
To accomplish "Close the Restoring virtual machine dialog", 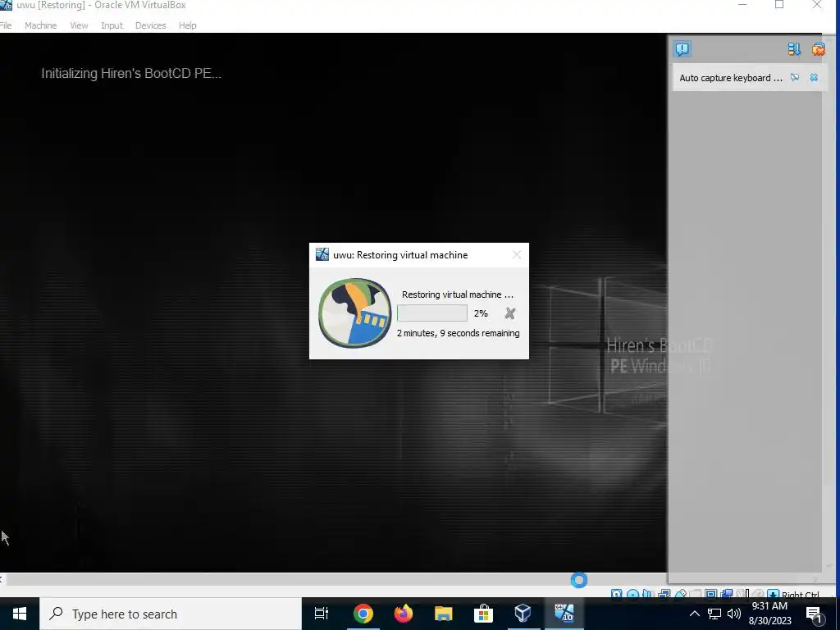I will point(517,255).
